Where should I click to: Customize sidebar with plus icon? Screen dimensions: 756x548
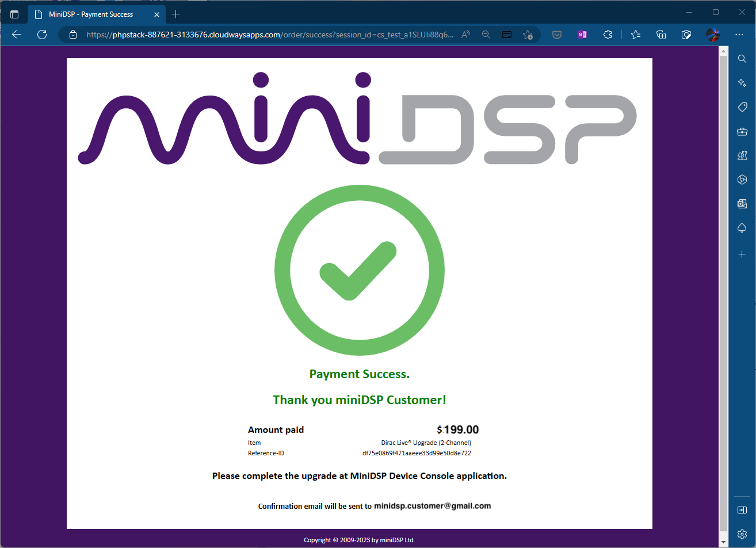point(742,254)
